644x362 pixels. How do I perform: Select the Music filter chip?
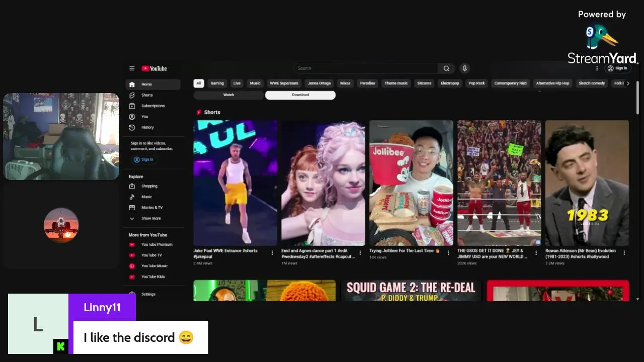[255, 83]
